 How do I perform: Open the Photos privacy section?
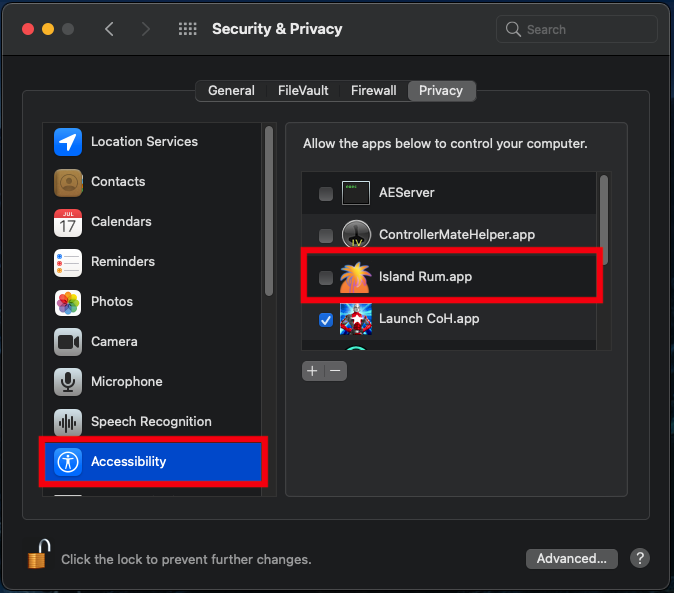(x=152, y=302)
